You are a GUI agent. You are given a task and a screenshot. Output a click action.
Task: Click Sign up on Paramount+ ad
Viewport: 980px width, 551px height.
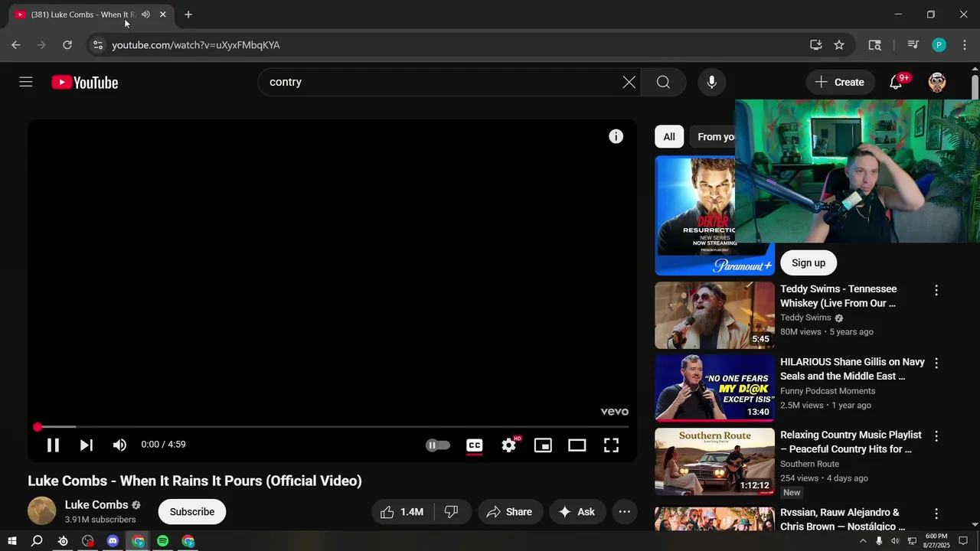(808, 262)
